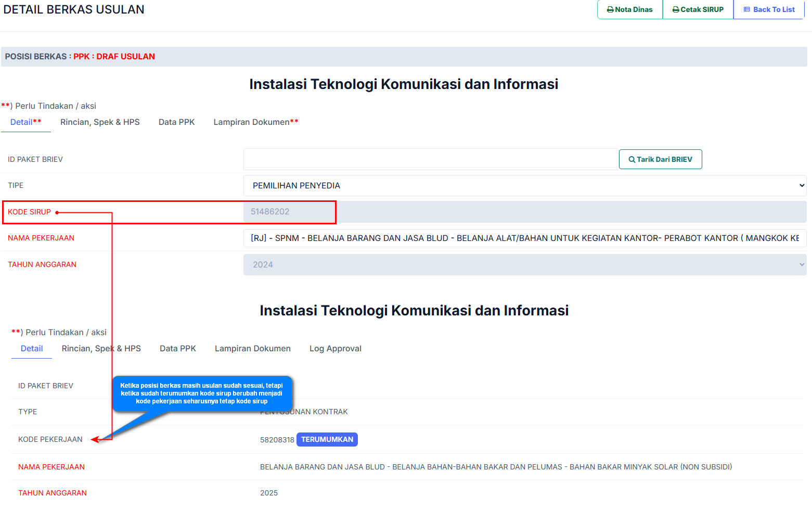This screenshot has height=509, width=812.
Task: Click the lower Detail tab
Action: [x=32, y=349]
